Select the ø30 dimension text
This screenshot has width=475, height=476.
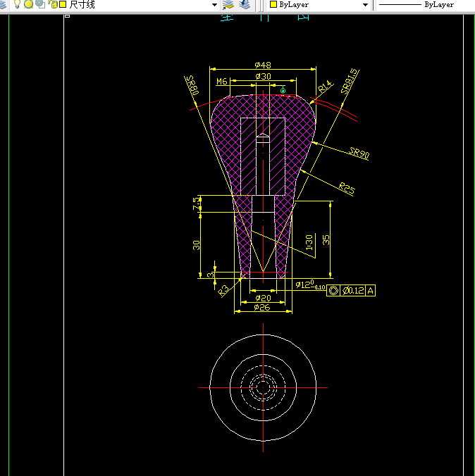263,76
